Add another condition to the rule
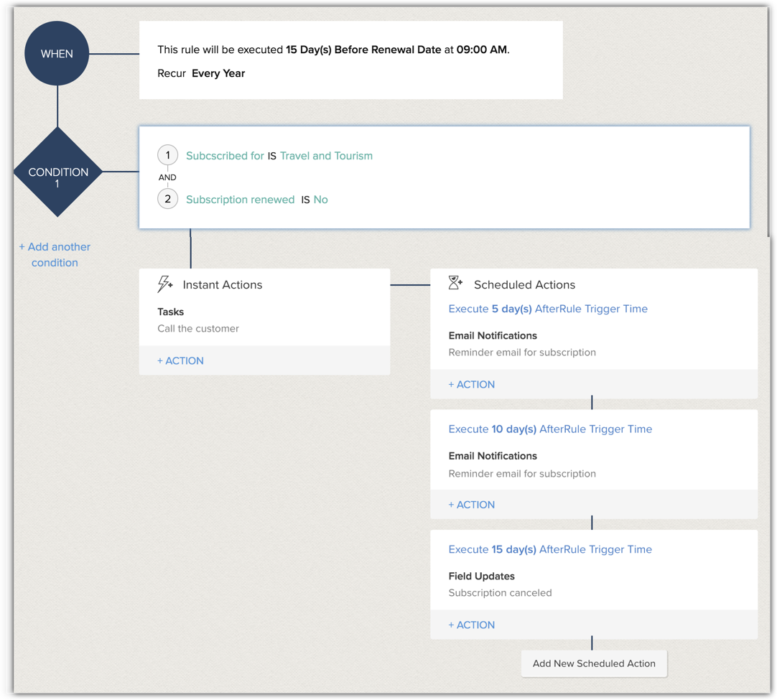 (x=55, y=255)
